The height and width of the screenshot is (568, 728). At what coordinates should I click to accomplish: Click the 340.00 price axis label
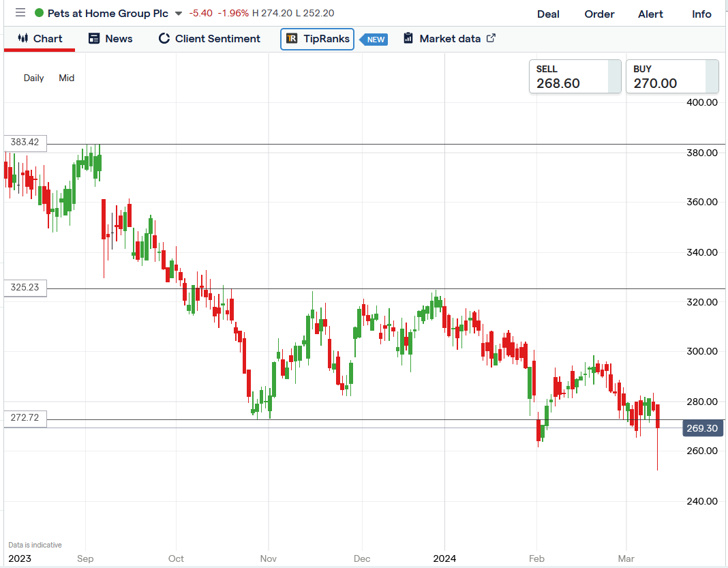click(702, 253)
